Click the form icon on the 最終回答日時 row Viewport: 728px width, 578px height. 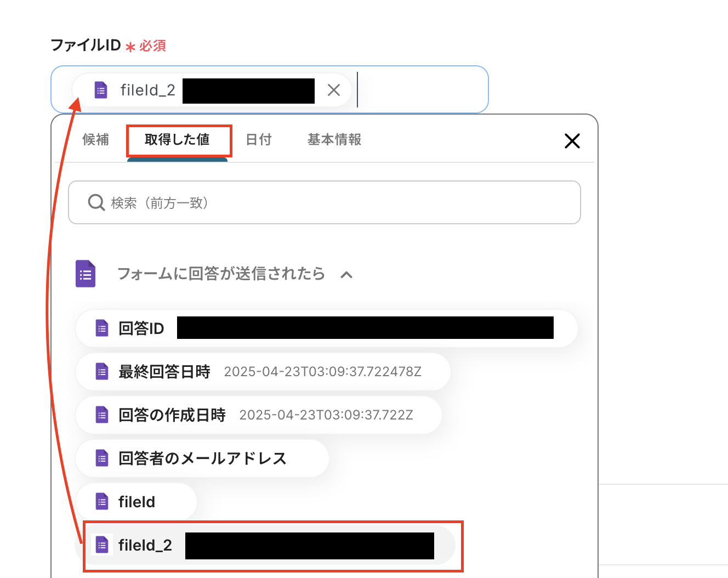coord(102,372)
